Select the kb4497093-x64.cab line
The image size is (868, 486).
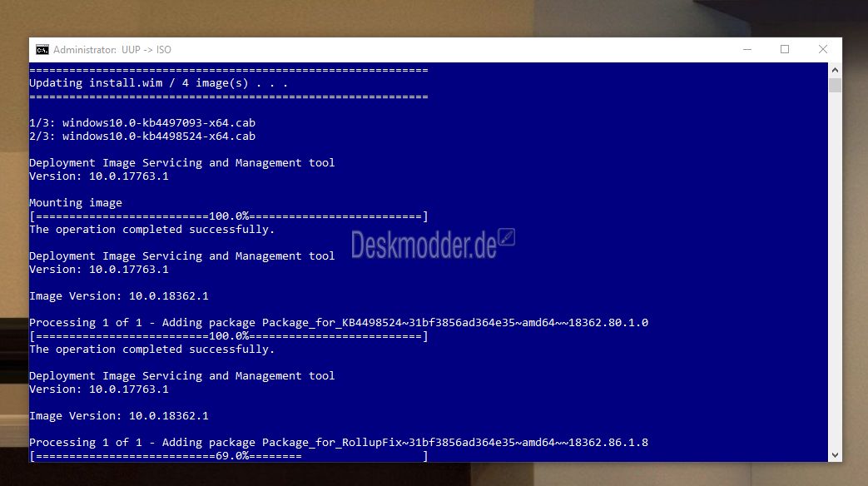pyautogui.click(x=142, y=123)
